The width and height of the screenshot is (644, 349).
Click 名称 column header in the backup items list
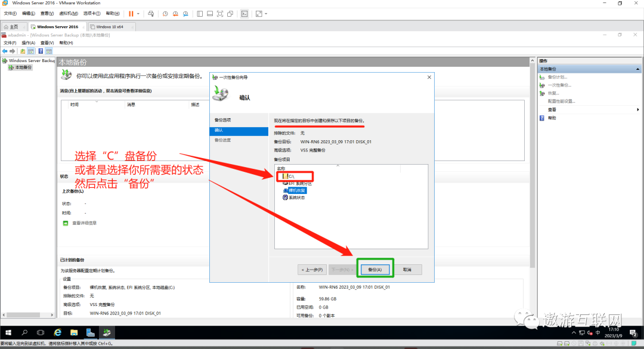(x=281, y=169)
